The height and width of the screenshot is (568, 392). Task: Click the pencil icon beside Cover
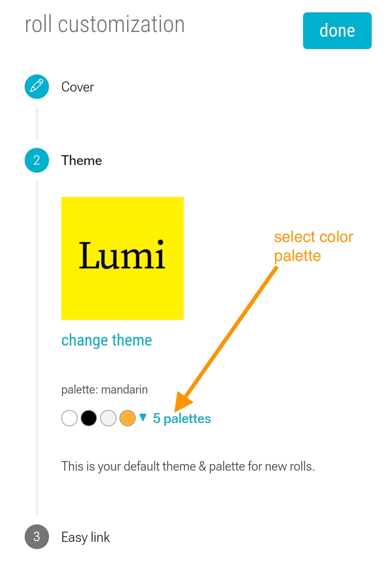pos(37,86)
